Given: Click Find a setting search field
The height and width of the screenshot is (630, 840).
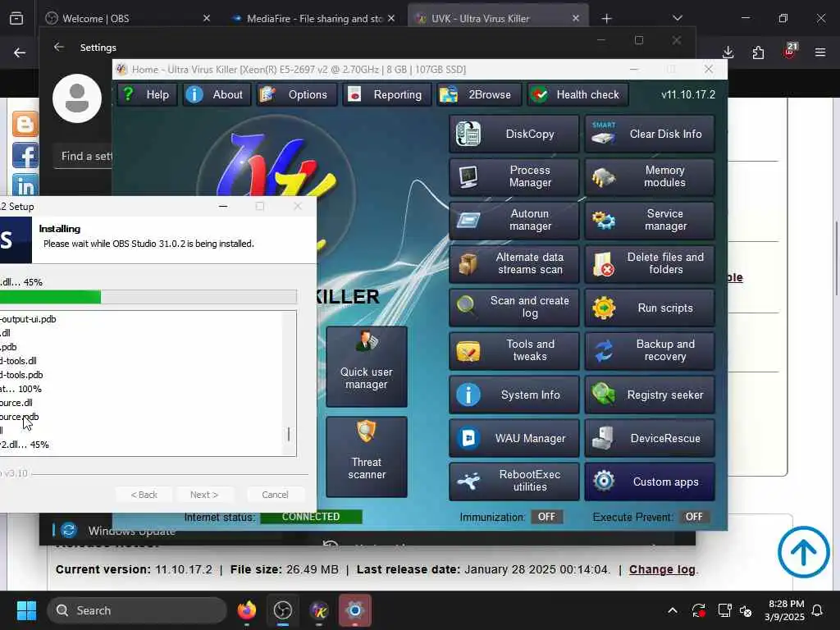Looking at the screenshot, I should (84, 157).
